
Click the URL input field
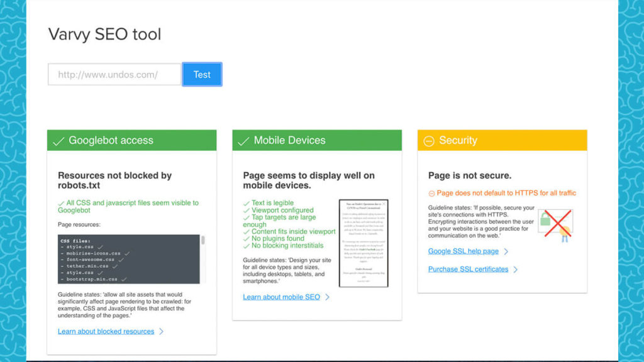point(114,74)
